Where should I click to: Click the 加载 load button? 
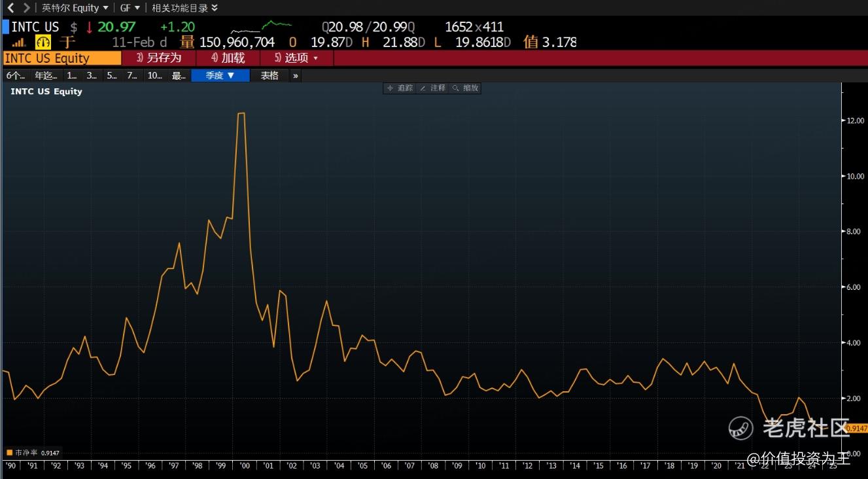pyautogui.click(x=228, y=58)
